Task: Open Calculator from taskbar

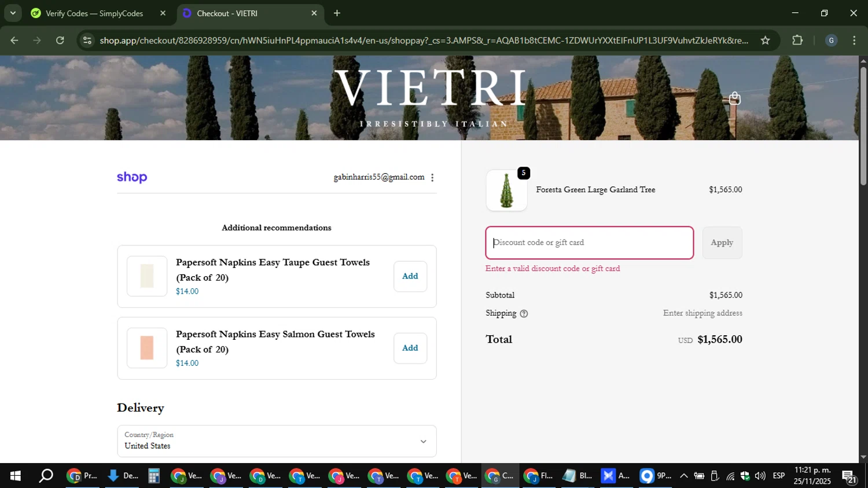Action: point(153,476)
